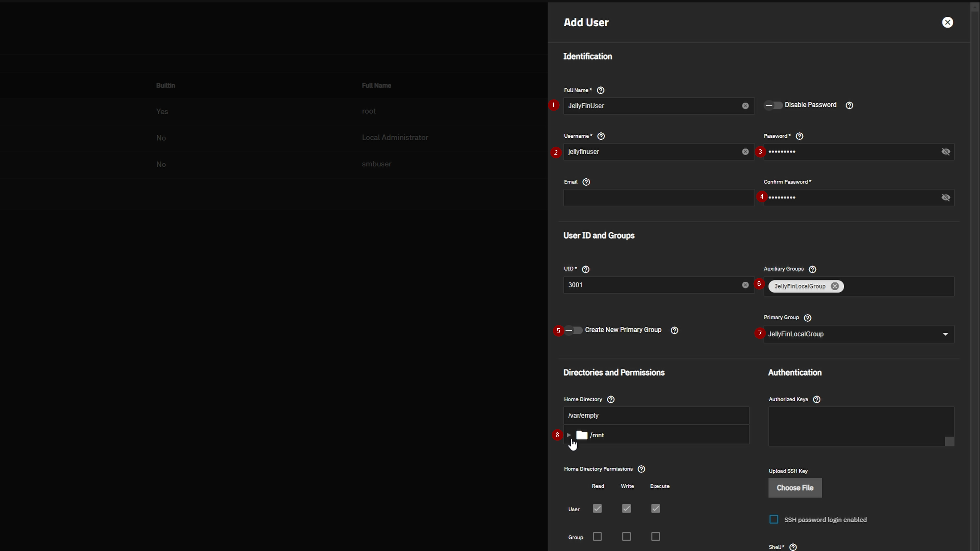The image size is (980, 551).
Task: Focus the Full Name input field
Action: (x=658, y=106)
